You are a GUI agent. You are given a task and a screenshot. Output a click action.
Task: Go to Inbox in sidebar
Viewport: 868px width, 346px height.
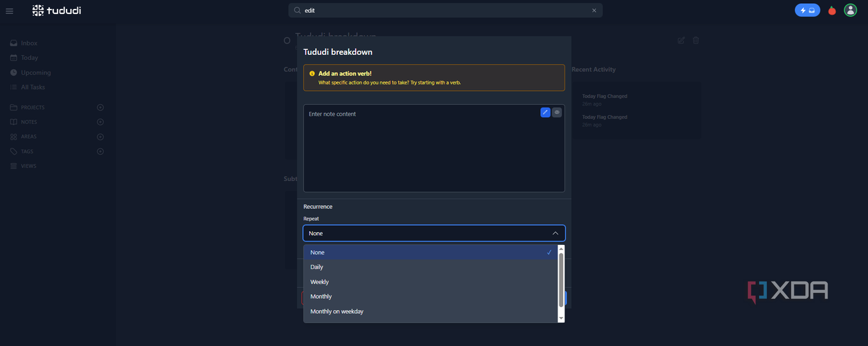[x=29, y=43]
